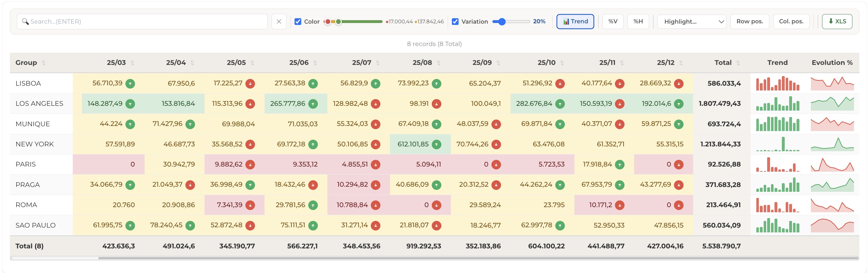
Task: Select the MUNIQUE group row label
Action: pyautogui.click(x=33, y=124)
